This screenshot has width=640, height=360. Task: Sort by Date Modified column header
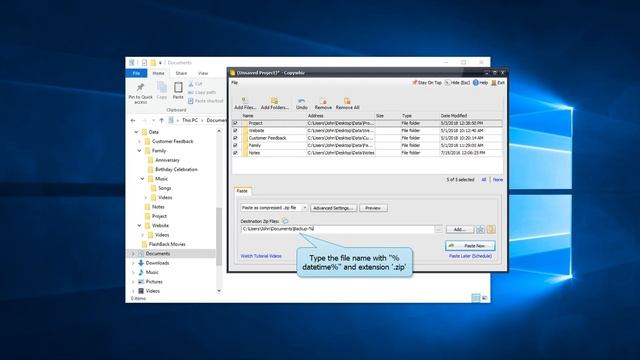tap(453, 116)
